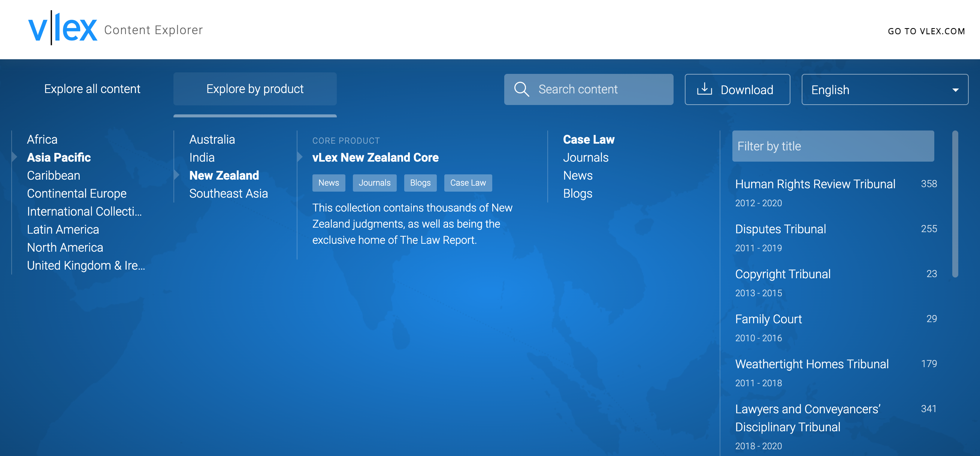The image size is (980, 456).
Task: Click the vLex logo
Action: 63,28
